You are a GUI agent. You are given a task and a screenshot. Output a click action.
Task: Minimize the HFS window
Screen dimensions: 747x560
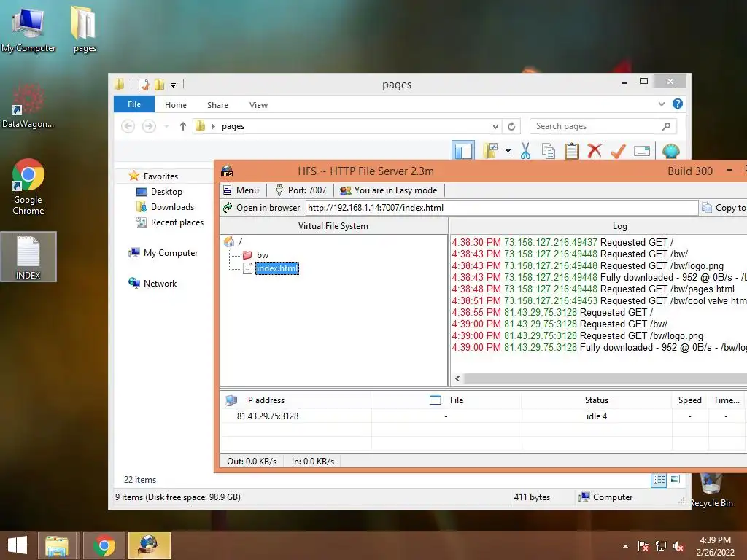click(729, 171)
